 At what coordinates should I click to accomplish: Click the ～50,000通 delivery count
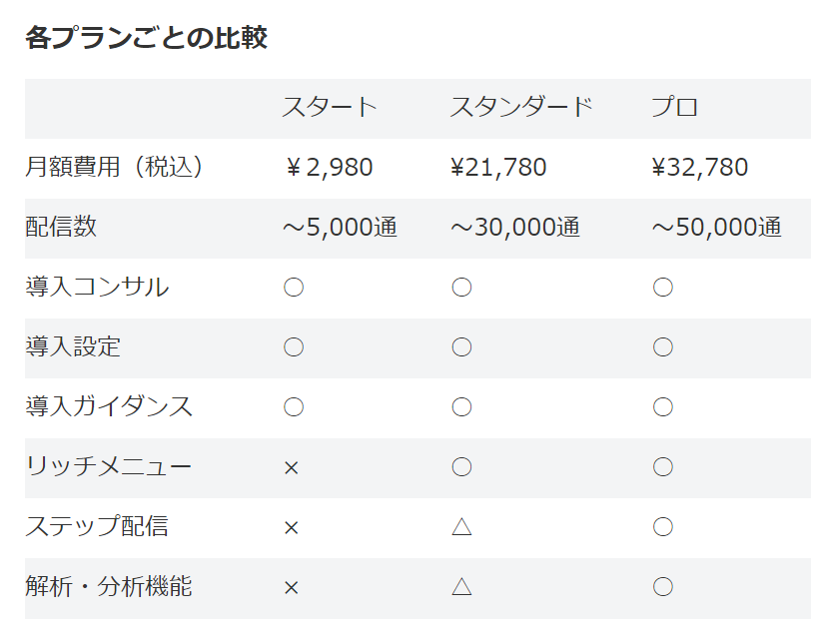pos(716,228)
